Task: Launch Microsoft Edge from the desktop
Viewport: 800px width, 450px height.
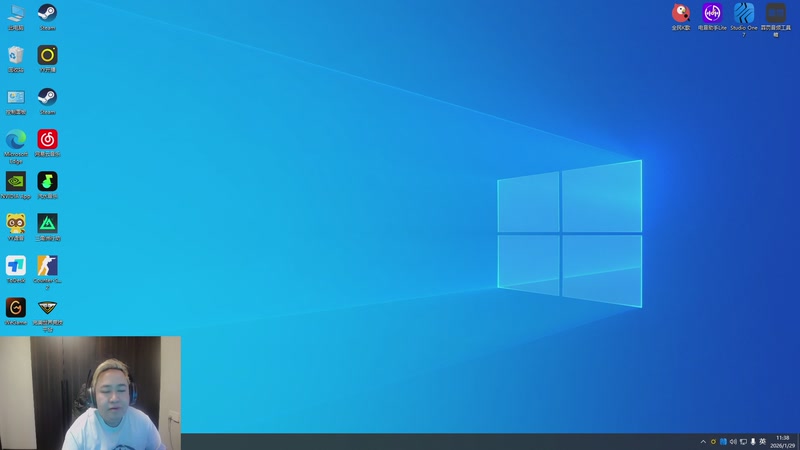Action: tap(16, 147)
